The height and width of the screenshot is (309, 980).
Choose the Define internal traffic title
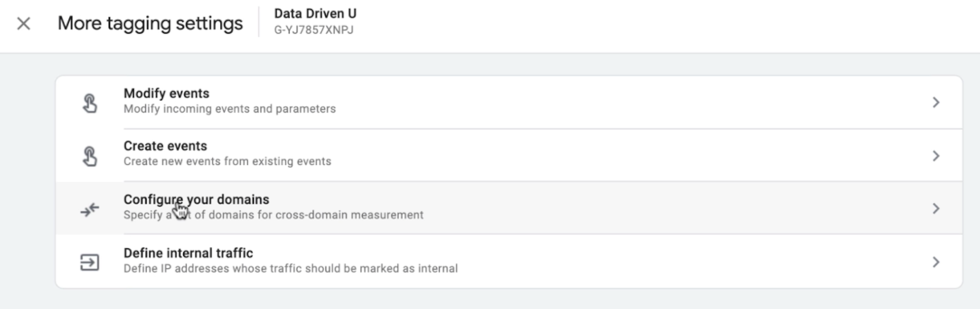(x=188, y=253)
